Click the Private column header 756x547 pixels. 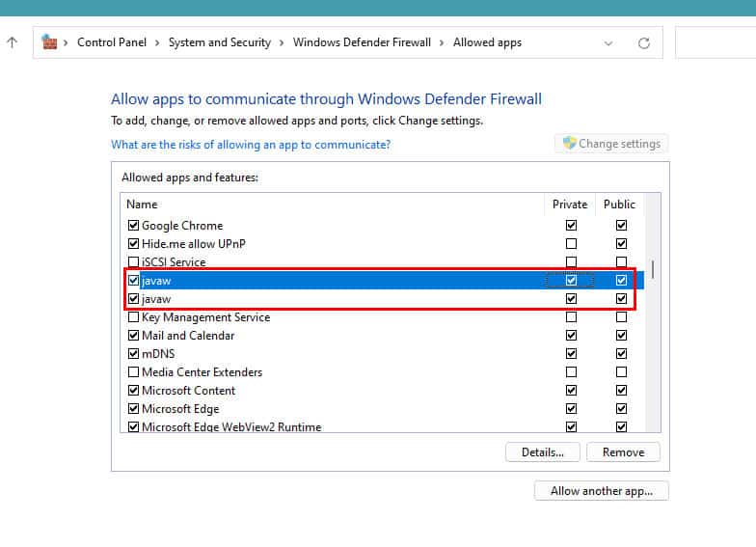pos(570,205)
